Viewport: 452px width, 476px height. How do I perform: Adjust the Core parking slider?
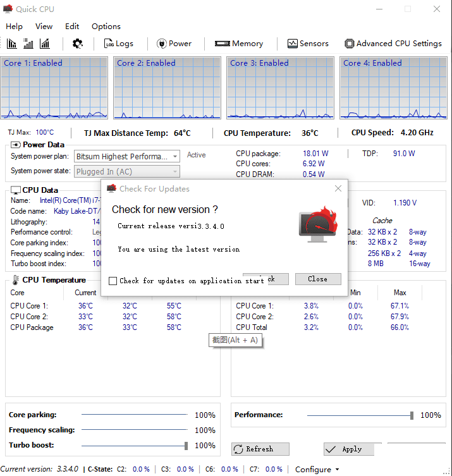click(x=135, y=415)
